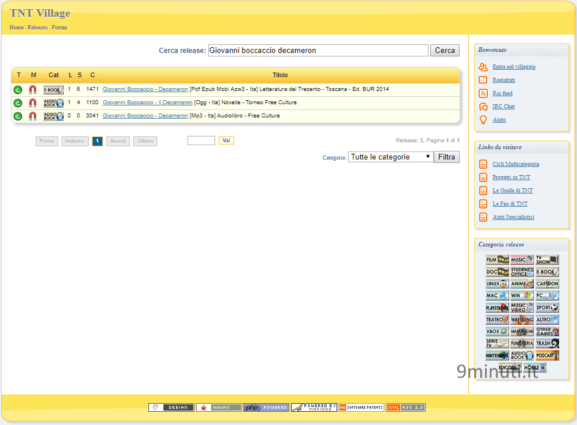Open the Aiuto link
The height and width of the screenshot is (425, 577).
pyautogui.click(x=499, y=120)
